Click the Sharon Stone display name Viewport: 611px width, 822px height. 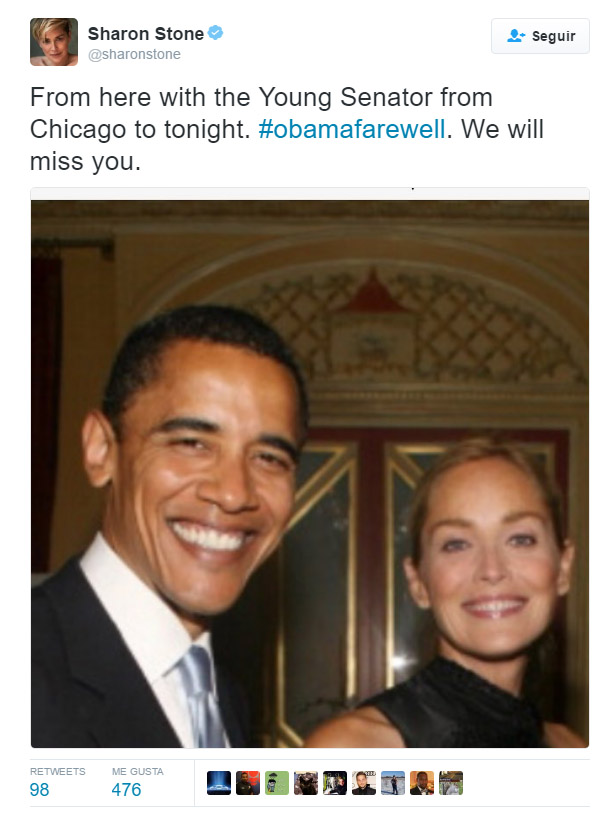point(146,34)
